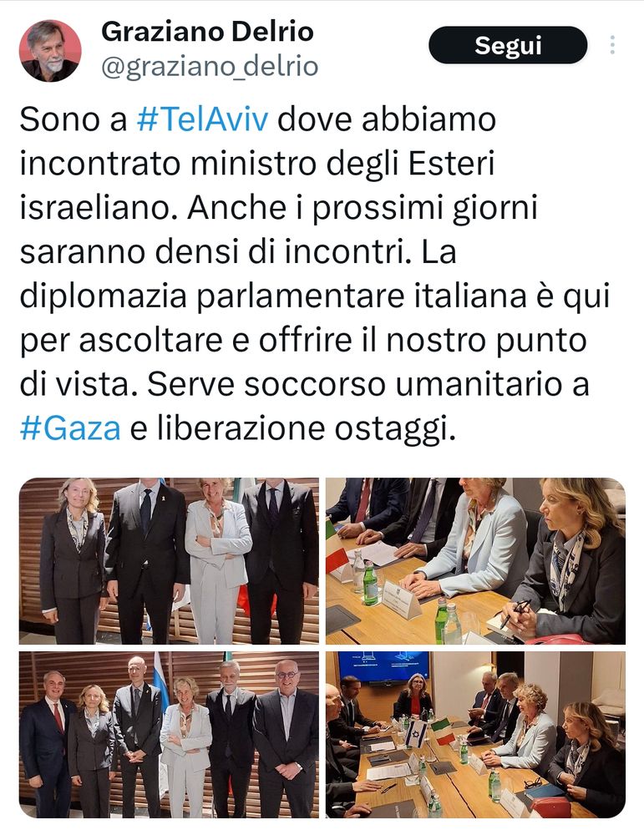Open photo with green bottles on table

[475, 561]
